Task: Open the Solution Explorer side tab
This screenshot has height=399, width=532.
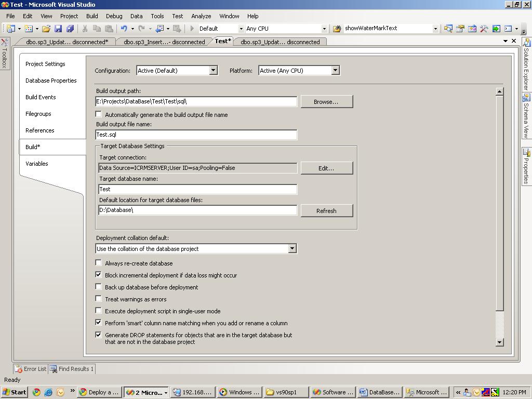Action: click(x=527, y=64)
